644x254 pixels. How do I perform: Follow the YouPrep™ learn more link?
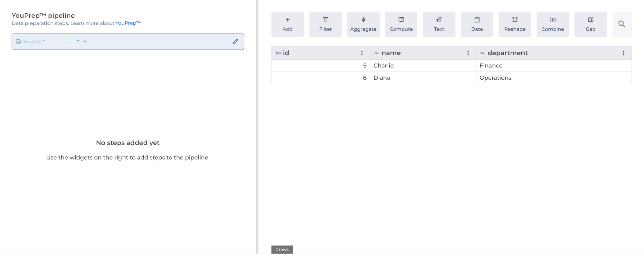128,23
